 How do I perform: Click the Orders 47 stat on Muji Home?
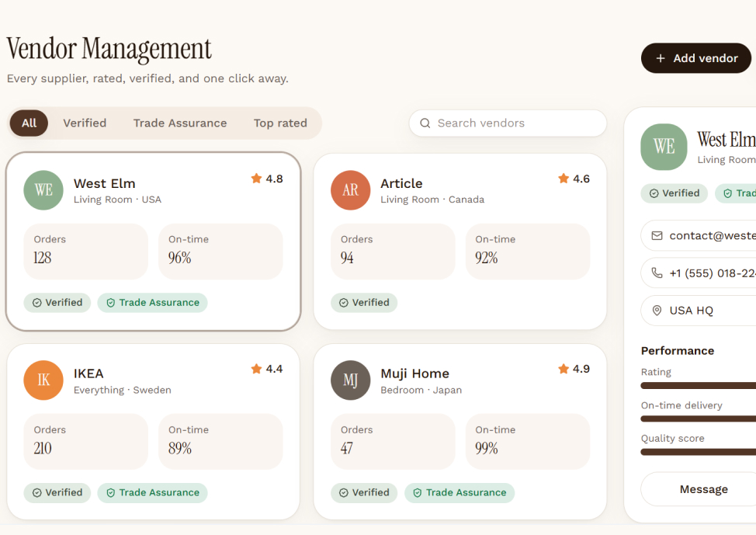[x=393, y=441]
